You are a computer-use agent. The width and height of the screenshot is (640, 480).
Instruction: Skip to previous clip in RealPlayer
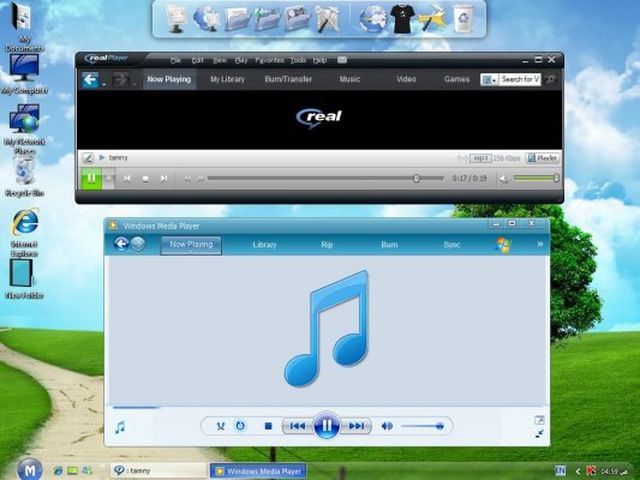[x=127, y=178]
